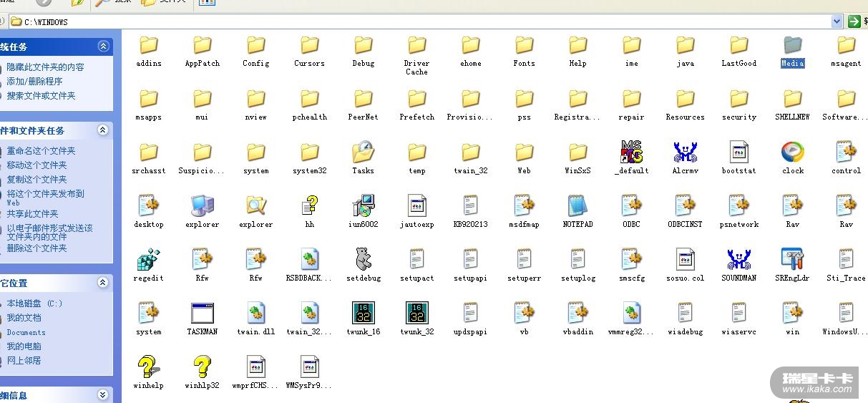Click 隐藏此文件夹的内容 link
Viewport: 868px width, 403px height.
[x=45, y=67]
